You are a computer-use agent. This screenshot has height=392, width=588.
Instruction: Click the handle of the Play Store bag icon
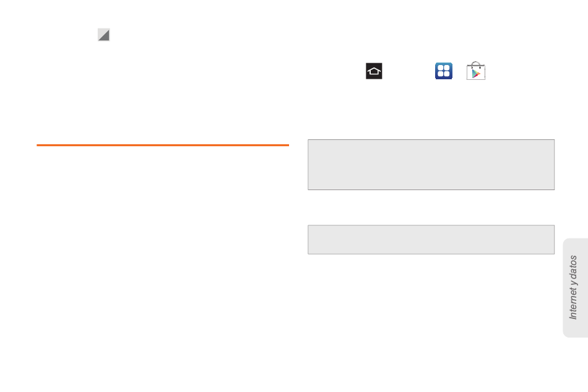click(476, 64)
